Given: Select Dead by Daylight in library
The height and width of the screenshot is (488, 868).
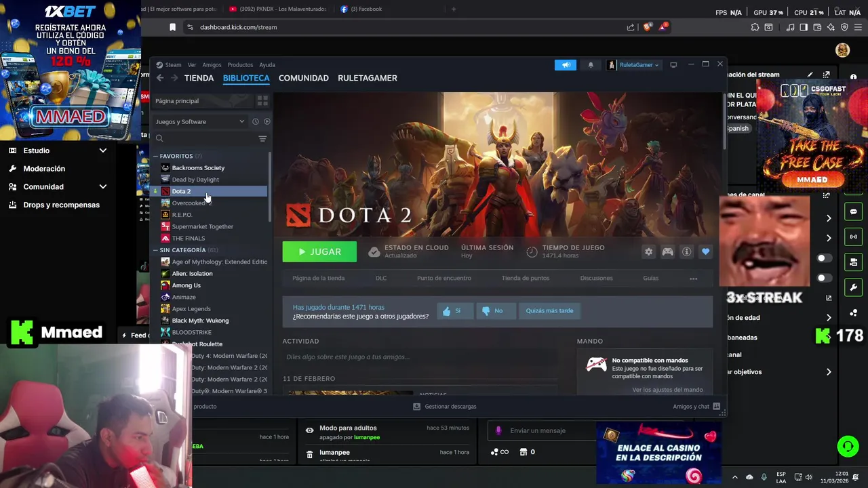Looking at the screenshot, I should click(195, 180).
